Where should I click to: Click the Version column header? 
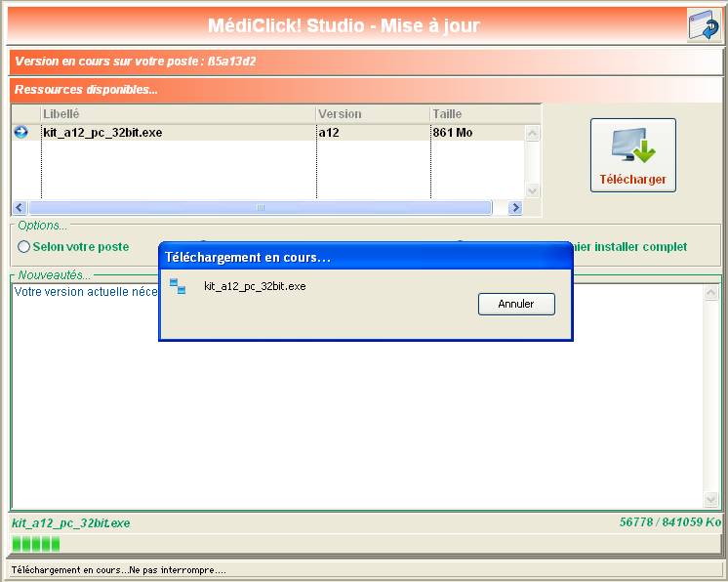(373, 114)
